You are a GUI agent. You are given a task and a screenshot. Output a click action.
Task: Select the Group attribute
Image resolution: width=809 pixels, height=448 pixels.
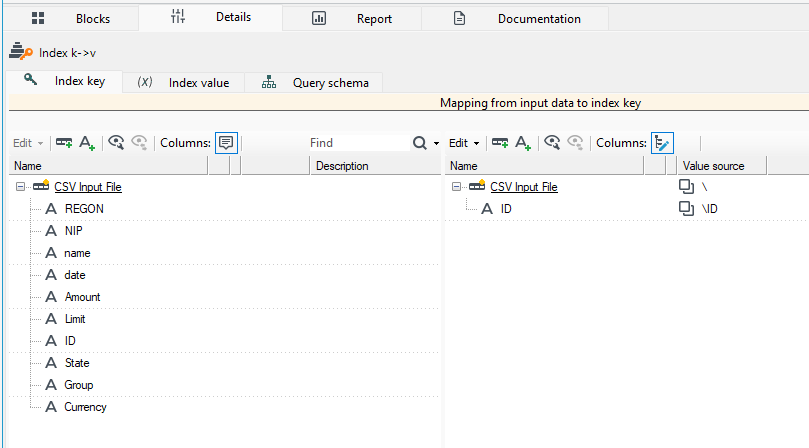click(78, 385)
